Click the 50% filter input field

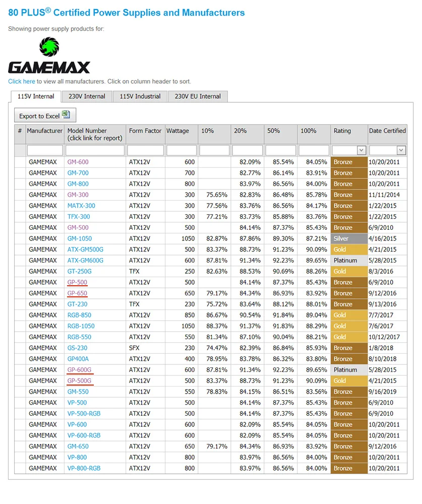pos(280,150)
